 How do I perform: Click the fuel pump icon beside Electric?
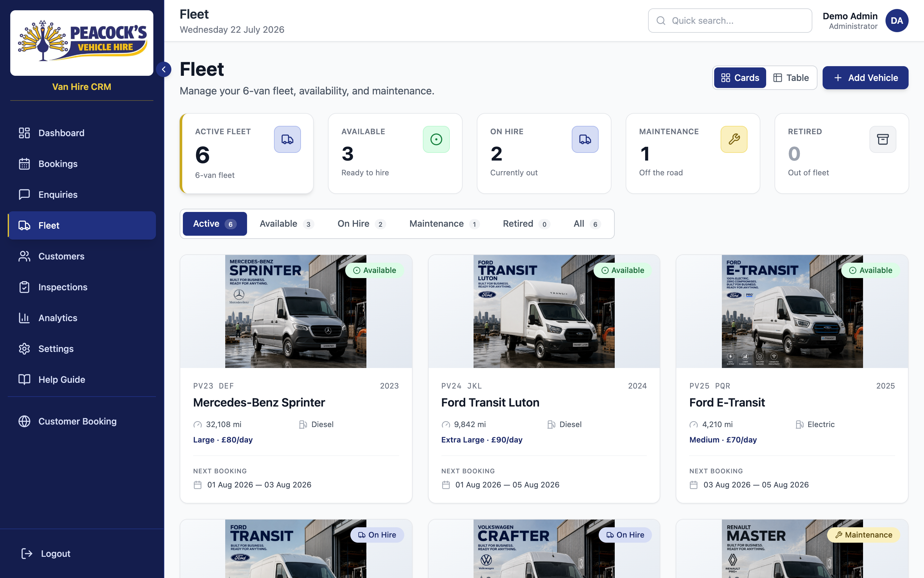pos(799,425)
